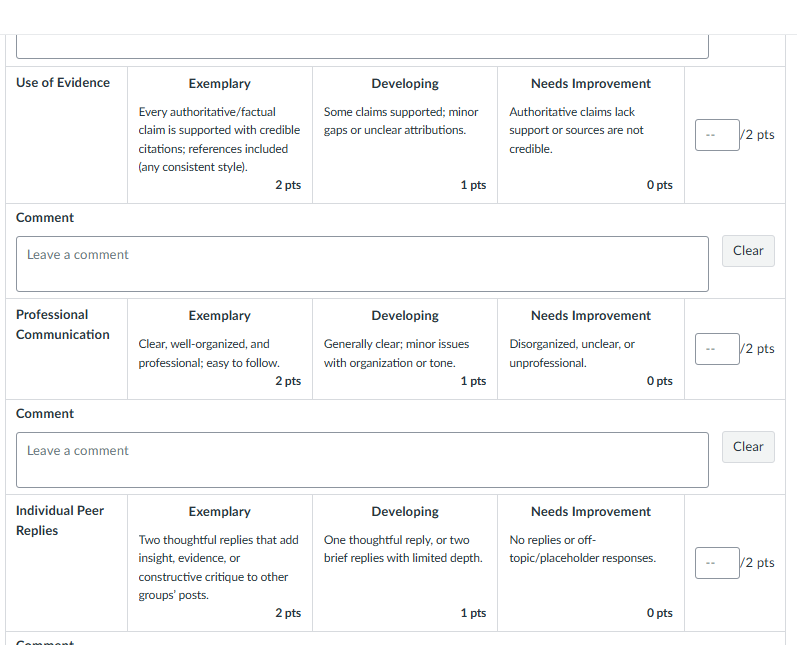Select Developing rating for Use of Evidence

click(x=405, y=135)
